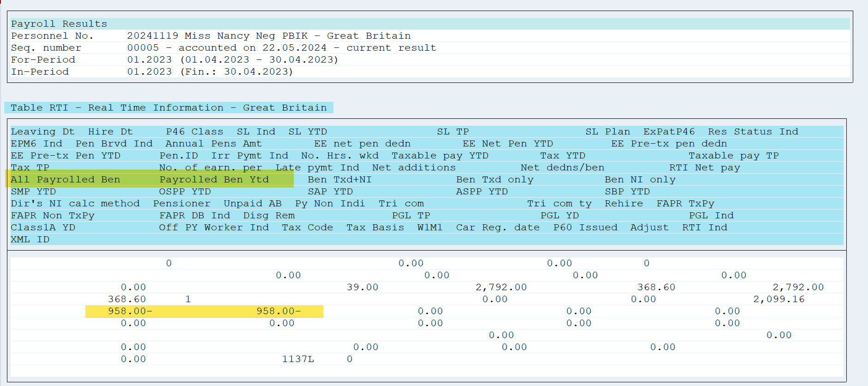Click the SL Plan column label
Image resolution: width=868 pixels, height=386 pixels.
point(608,132)
